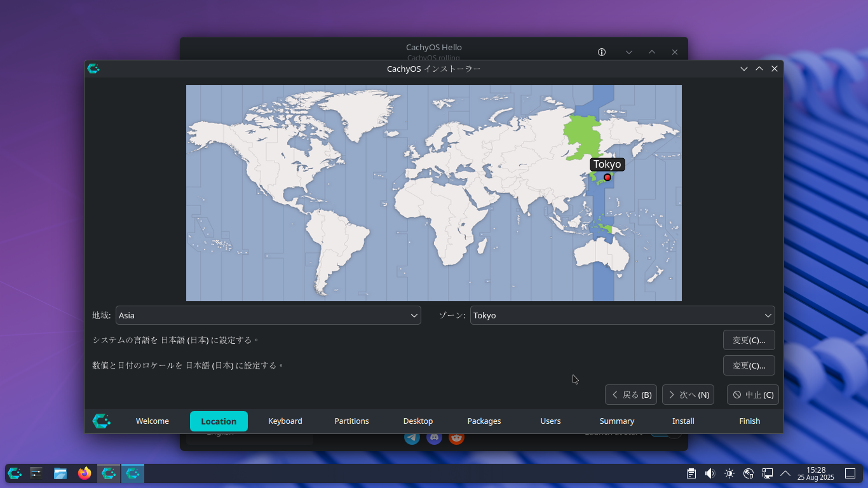Cancel the installation with 中止 (C)
868x488 pixels.
pyautogui.click(x=753, y=395)
